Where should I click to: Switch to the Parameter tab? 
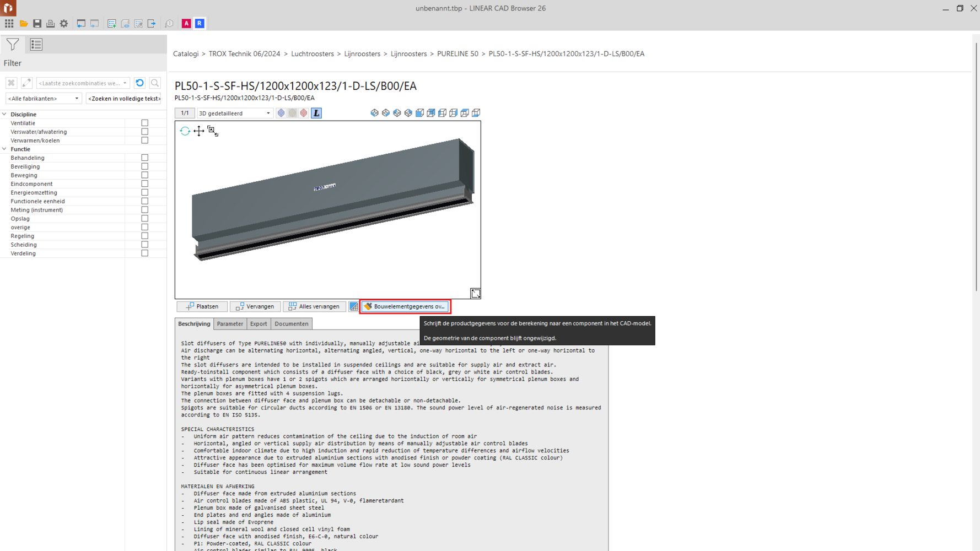tap(230, 324)
